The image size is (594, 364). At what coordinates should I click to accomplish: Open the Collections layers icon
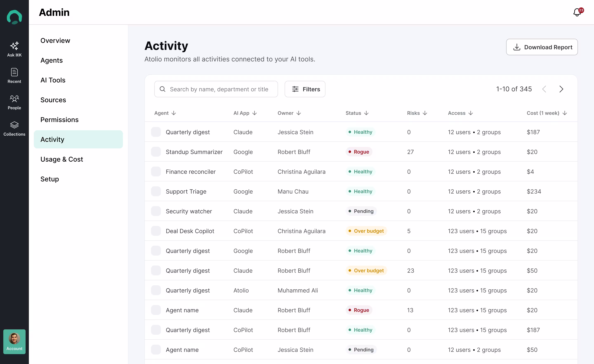[14, 125]
